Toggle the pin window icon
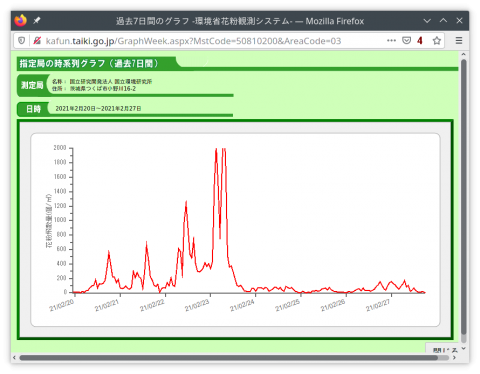 (x=37, y=21)
